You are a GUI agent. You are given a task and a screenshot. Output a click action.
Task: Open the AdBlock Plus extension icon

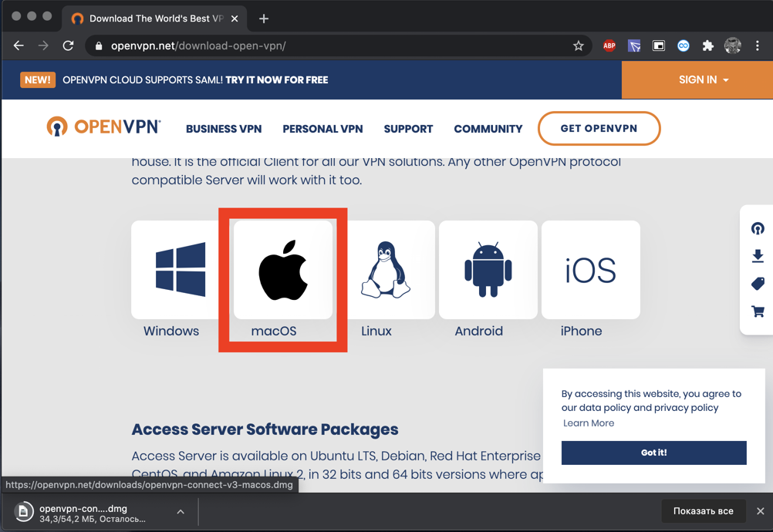[x=609, y=46]
